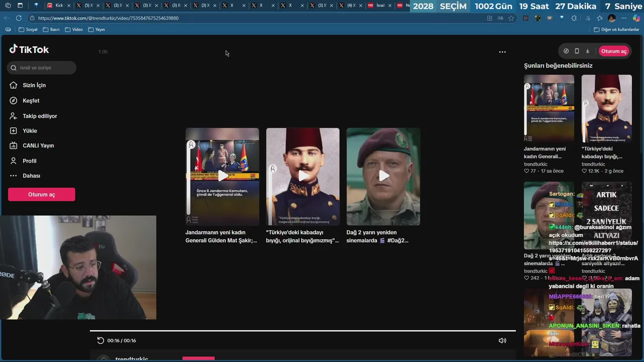
Task: Open the Basın bookmarks folder
Action: point(51,30)
